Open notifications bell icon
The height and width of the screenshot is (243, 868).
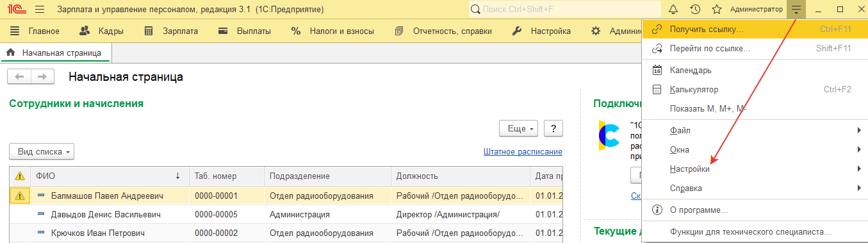[673, 10]
